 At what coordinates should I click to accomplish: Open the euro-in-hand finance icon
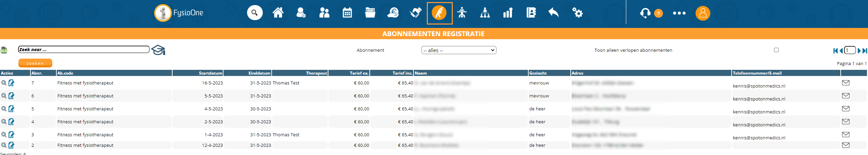coord(393,13)
